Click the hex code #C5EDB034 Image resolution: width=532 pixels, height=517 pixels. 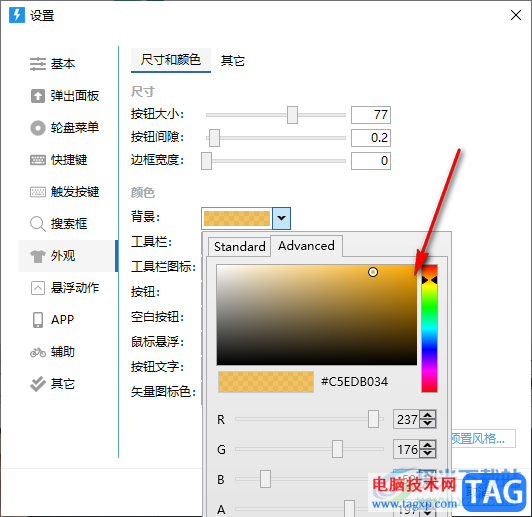coord(354,382)
